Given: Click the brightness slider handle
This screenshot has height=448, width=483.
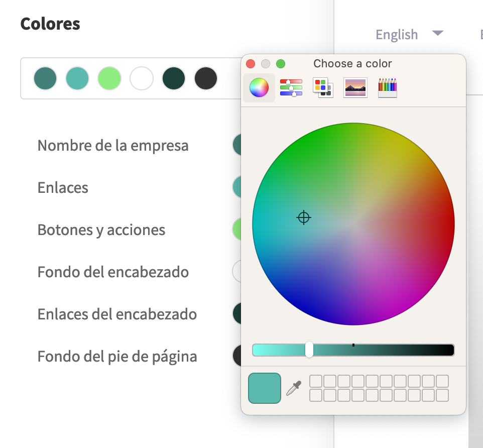Looking at the screenshot, I should click(x=309, y=350).
